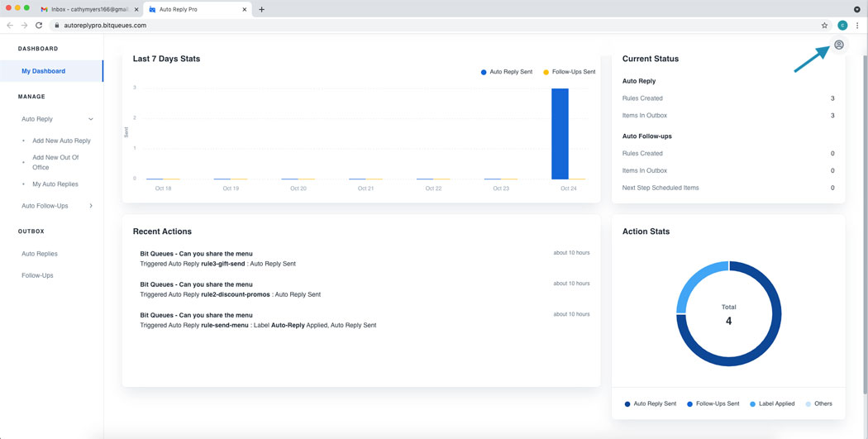Toggle Follow-Ups Sent donut legend
Screen dimensions: 868x439
coord(713,403)
